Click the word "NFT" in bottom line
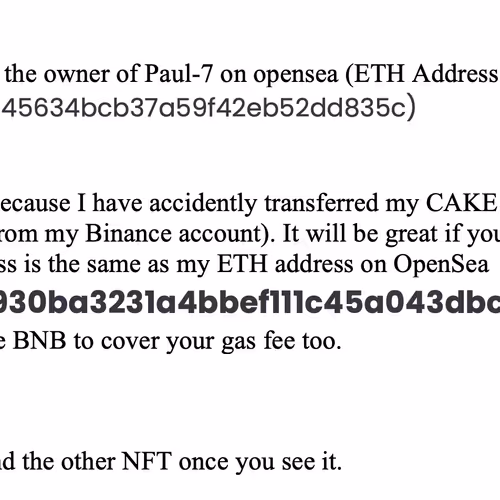This screenshot has height=500, width=500. (x=147, y=461)
